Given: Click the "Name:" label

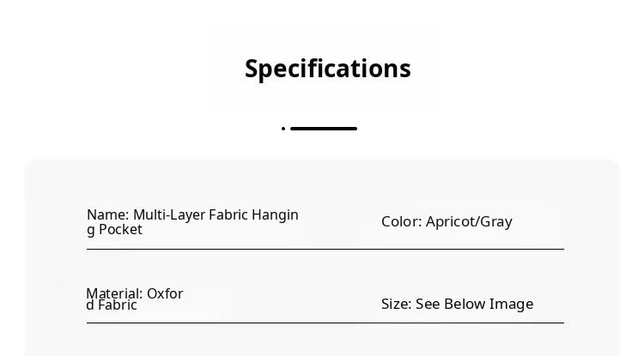Looking at the screenshot, I should point(108,215).
